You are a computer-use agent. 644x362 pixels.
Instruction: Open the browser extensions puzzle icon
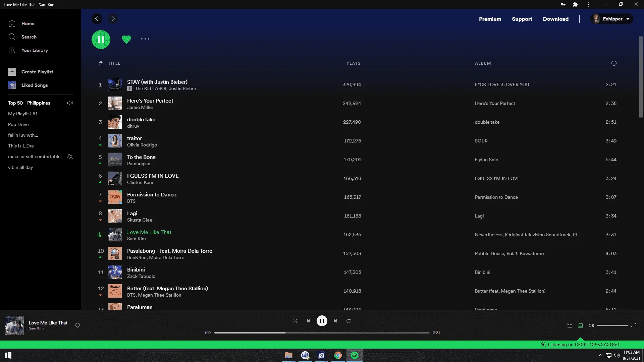click(x=575, y=4)
